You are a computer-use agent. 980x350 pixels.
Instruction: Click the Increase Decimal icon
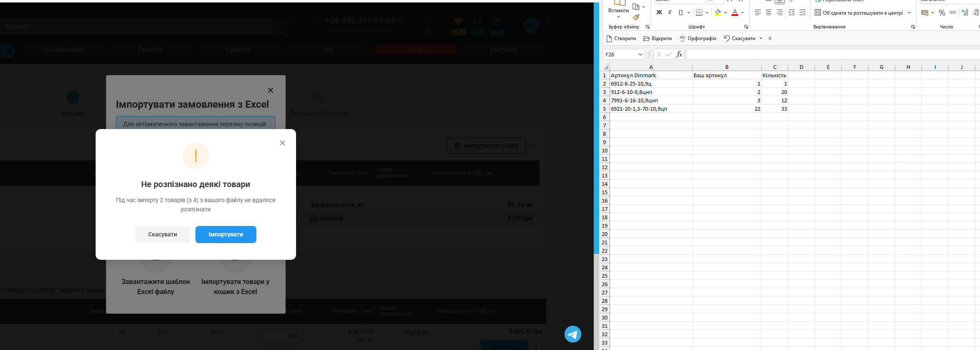click(x=965, y=13)
